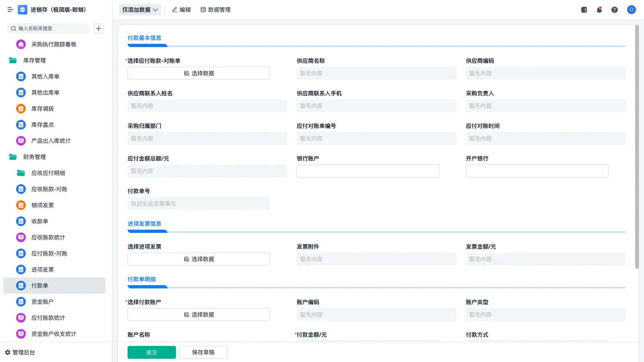Click the gear icon for 管理后台
Viewport: 644px width, 362px height.
pyautogui.click(x=8, y=352)
